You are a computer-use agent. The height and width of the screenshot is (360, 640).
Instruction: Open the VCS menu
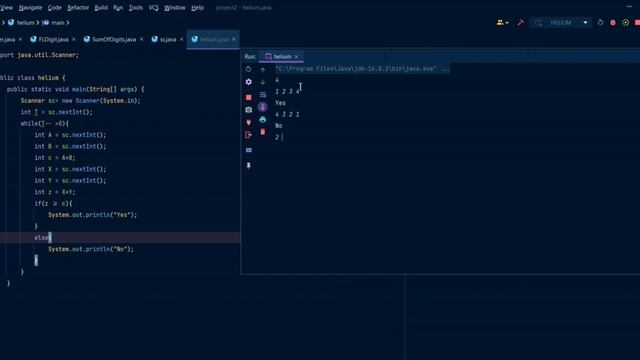[x=153, y=8]
